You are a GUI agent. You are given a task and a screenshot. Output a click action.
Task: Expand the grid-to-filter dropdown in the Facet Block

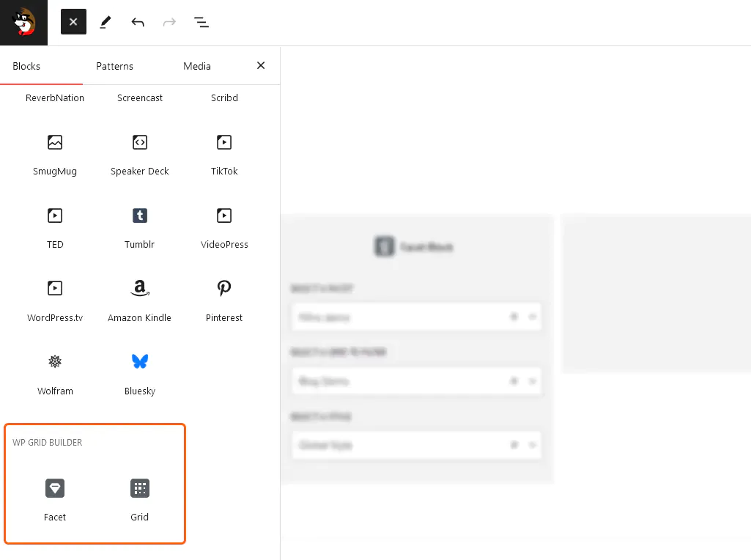[x=531, y=380]
